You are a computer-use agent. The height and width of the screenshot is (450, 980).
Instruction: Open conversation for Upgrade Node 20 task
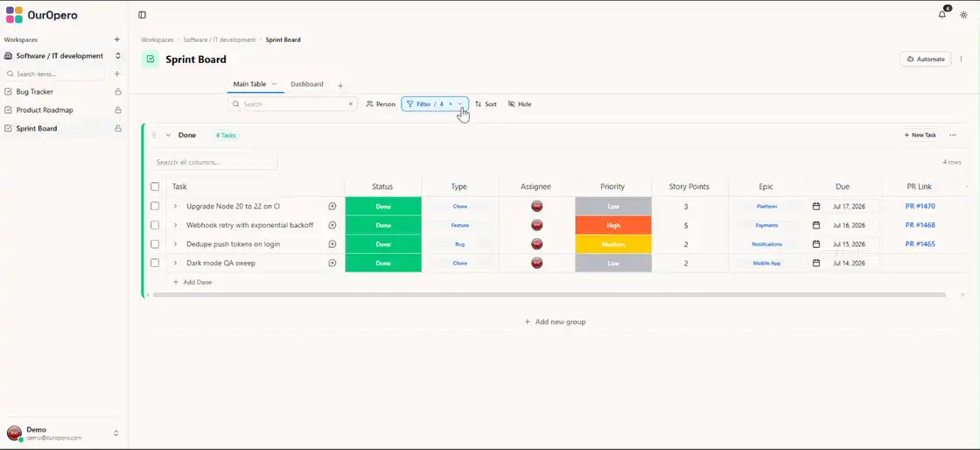(x=332, y=207)
